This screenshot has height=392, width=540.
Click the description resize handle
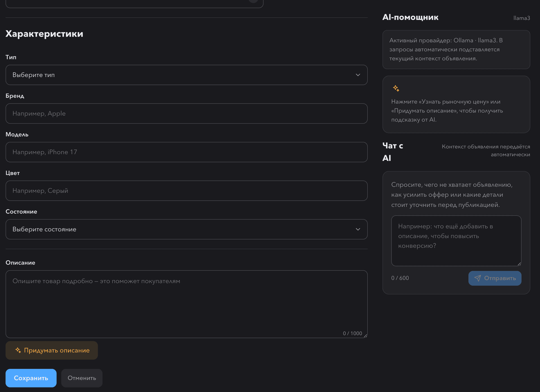point(365,336)
